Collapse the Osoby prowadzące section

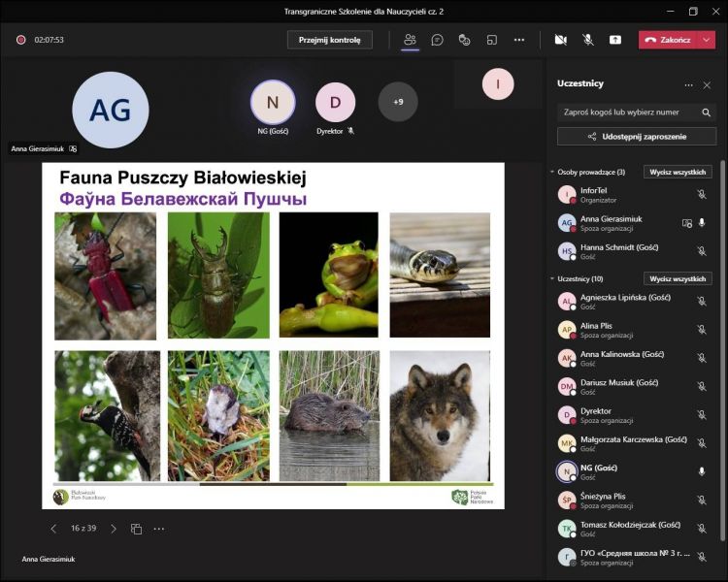tap(552, 172)
